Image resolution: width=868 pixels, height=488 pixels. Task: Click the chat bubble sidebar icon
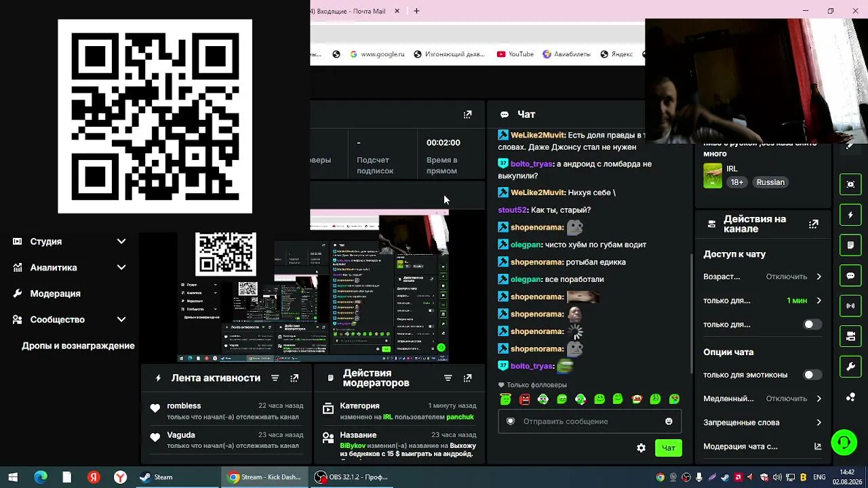click(x=850, y=276)
